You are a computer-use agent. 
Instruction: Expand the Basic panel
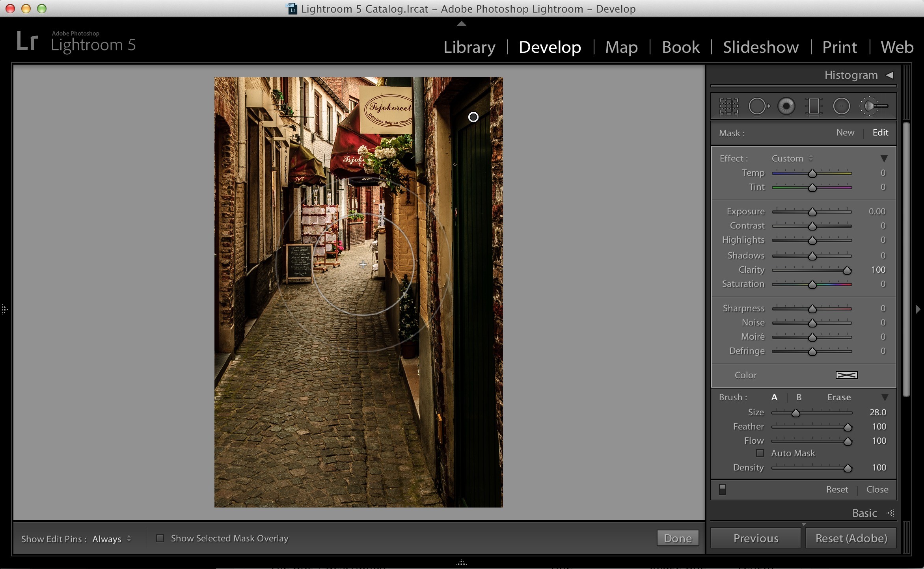(x=864, y=513)
